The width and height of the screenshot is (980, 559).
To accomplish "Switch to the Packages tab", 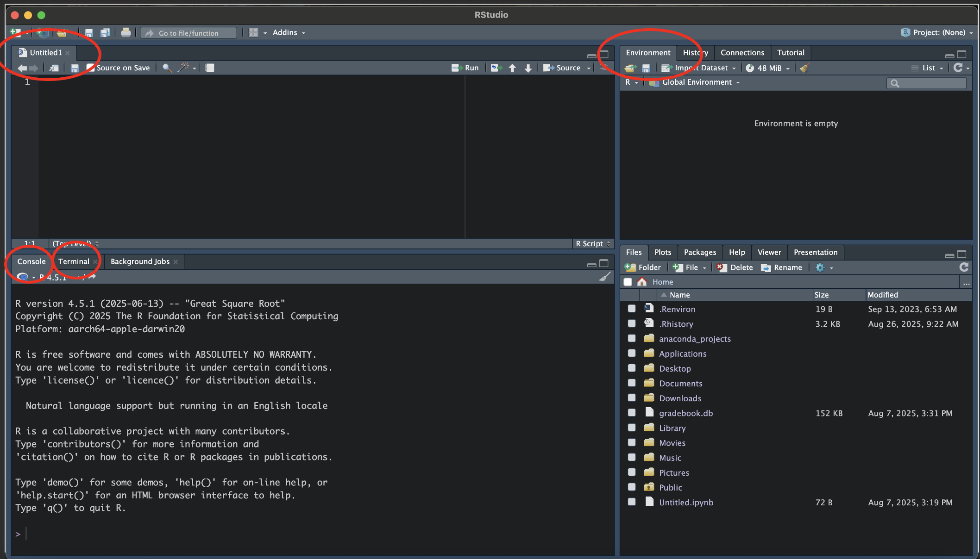I will [699, 252].
